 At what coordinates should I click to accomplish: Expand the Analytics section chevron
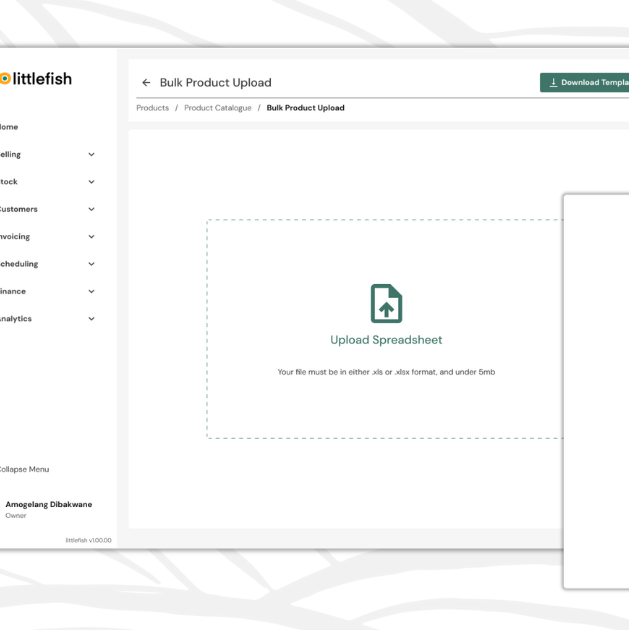pyautogui.click(x=92, y=319)
